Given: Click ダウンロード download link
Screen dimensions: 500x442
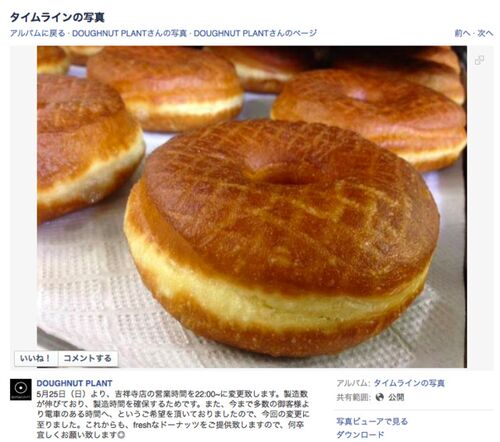Looking at the screenshot, I should point(360,434).
